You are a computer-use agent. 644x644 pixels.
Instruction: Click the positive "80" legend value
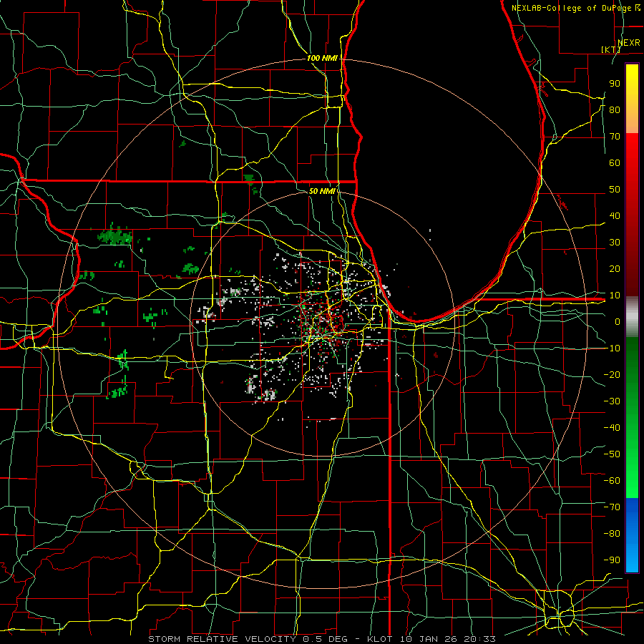click(615, 110)
